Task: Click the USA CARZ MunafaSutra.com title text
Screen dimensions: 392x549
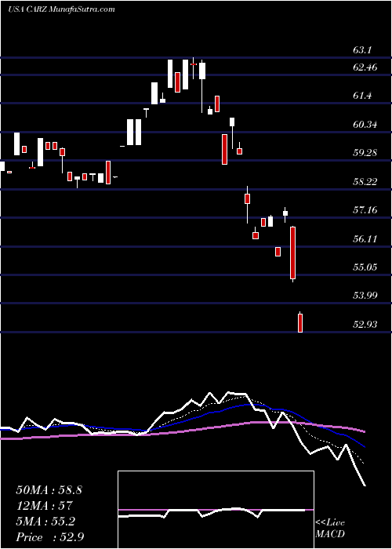Action: (62, 9)
